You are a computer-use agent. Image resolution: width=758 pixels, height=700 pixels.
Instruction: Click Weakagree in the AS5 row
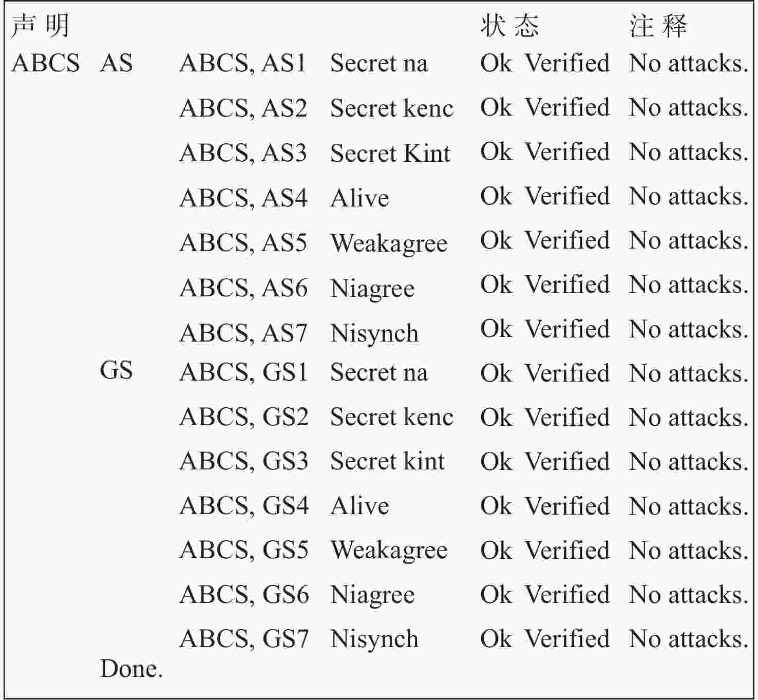(x=389, y=242)
